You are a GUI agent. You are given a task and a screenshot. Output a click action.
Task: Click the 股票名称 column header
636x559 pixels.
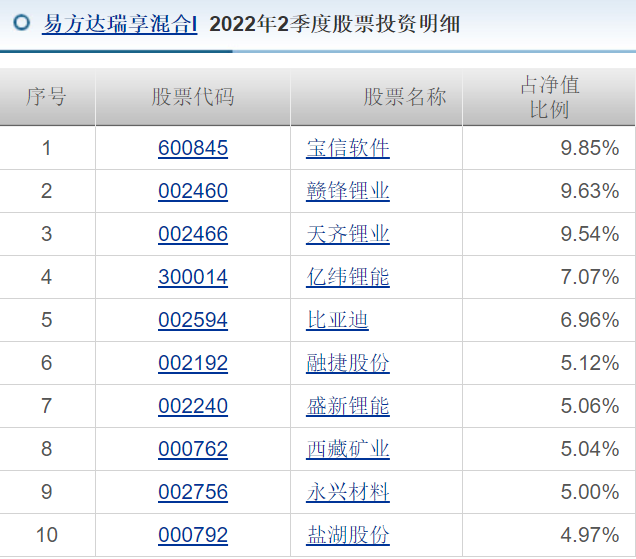click(x=376, y=97)
